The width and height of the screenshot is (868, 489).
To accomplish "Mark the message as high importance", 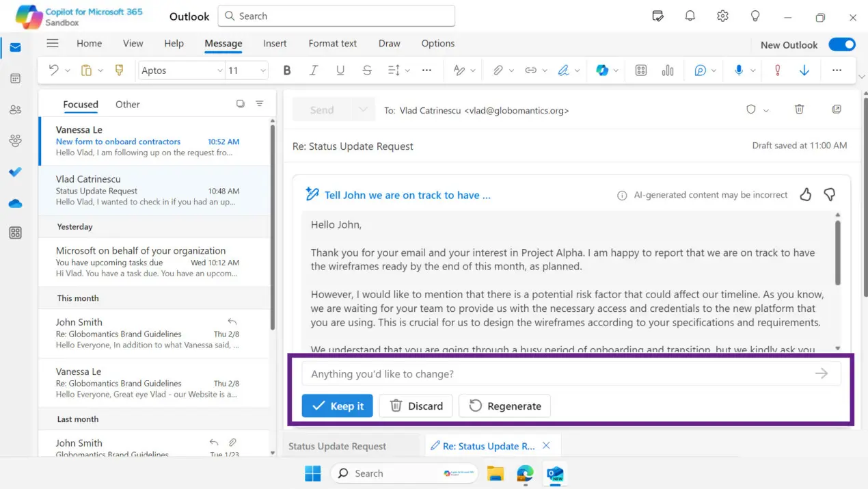I will click(778, 70).
